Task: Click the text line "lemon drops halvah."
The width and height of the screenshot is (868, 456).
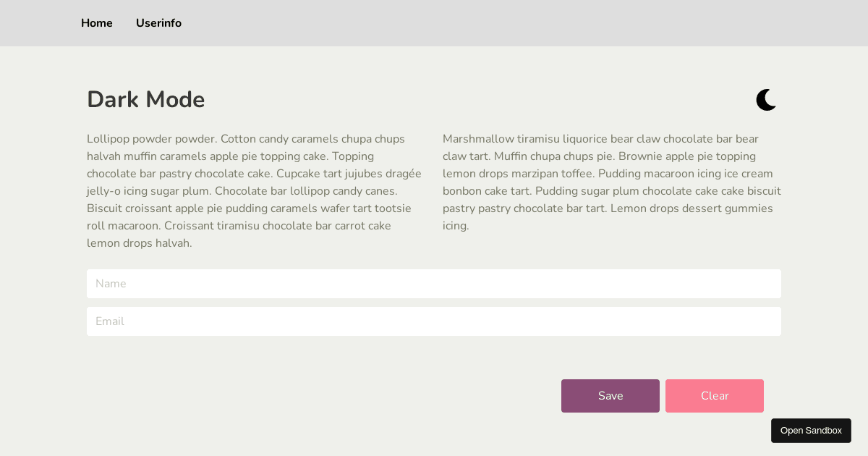Action: click(140, 243)
